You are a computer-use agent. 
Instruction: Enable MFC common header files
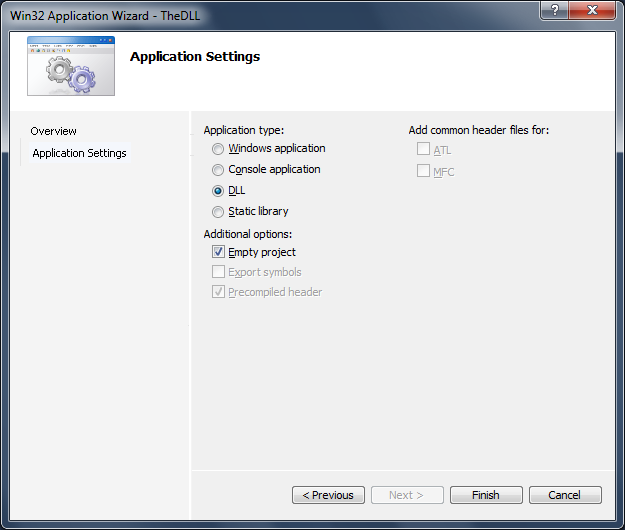(x=423, y=171)
